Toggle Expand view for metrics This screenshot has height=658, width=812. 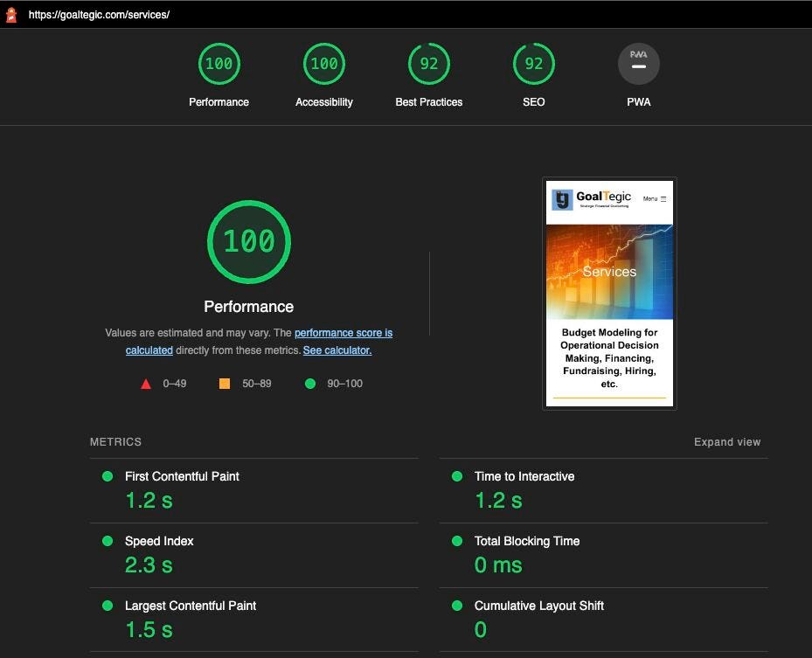coord(727,442)
